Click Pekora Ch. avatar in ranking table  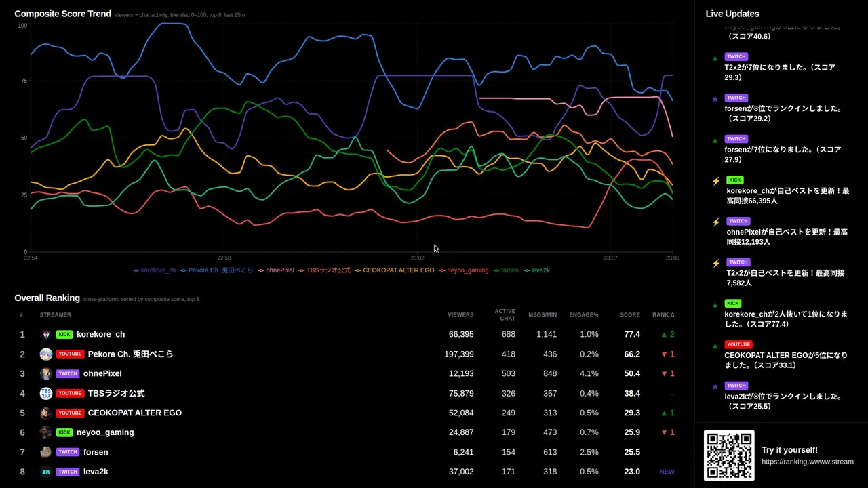[46, 354]
